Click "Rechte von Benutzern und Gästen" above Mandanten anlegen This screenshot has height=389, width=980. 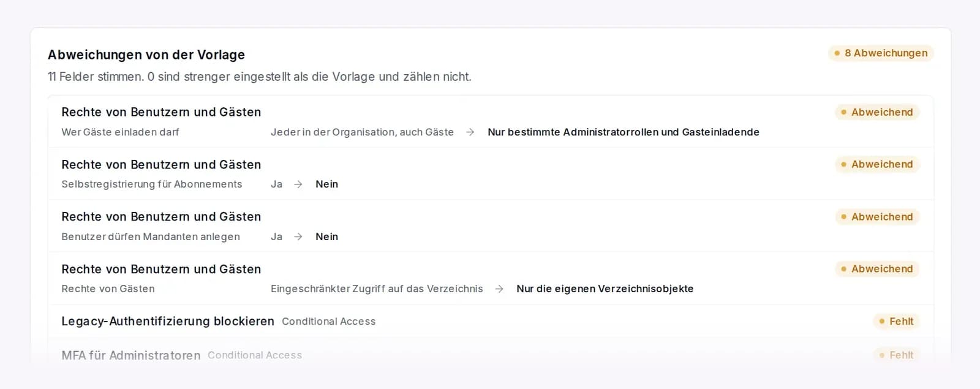161,217
